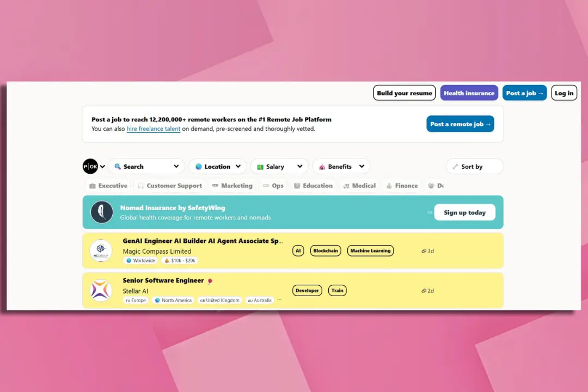
Task: Expand the Benefits dropdown chevron
Action: 362,166
